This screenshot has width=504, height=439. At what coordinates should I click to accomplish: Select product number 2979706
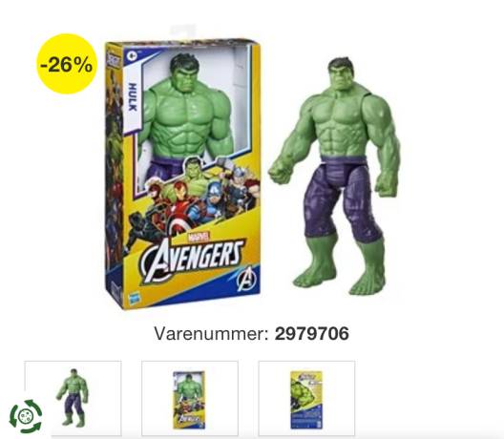click(311, 333)
